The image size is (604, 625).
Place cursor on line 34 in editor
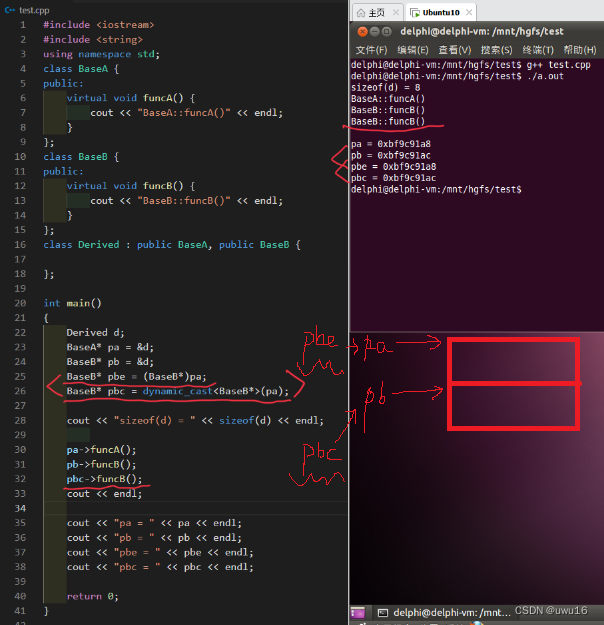coord(195,508)
